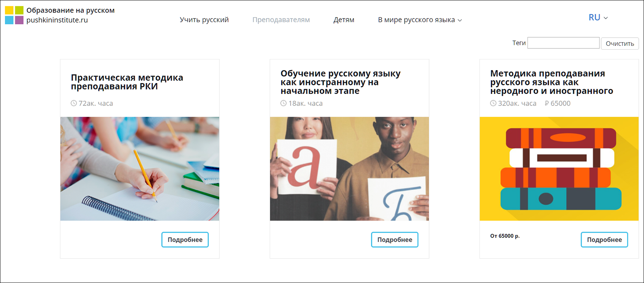The image size is (644, 283).
Task: Focus the Теги input field
Action: [x=563, y=43]
